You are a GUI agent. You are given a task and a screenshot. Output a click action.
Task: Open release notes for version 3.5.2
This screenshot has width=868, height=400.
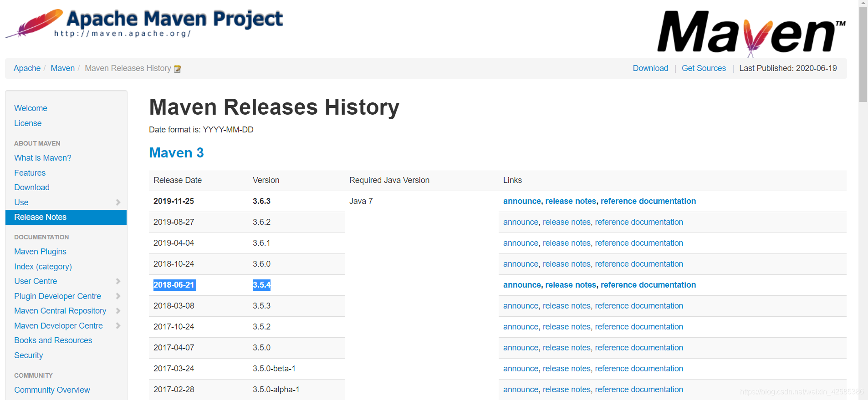click(x=567, y=327)
